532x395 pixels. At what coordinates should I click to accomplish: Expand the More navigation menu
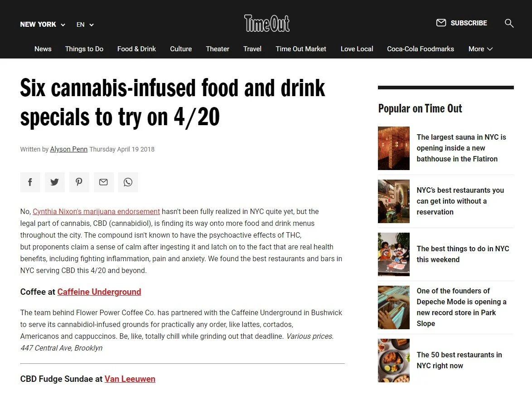(480, 49)
